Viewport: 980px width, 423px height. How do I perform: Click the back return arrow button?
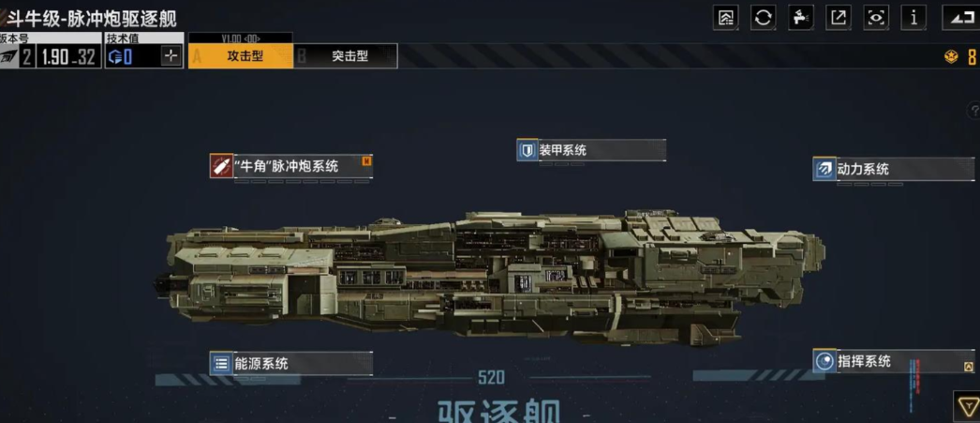click(960, 18)
